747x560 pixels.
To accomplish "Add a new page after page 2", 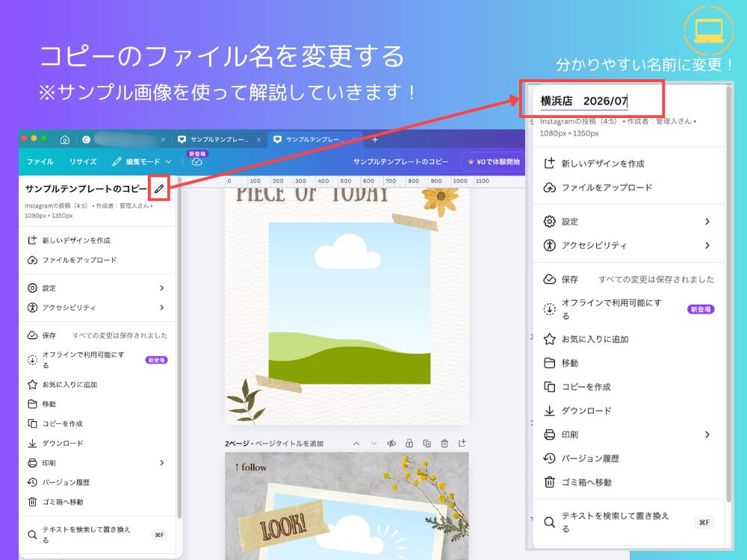I will (x=462, y=444).
